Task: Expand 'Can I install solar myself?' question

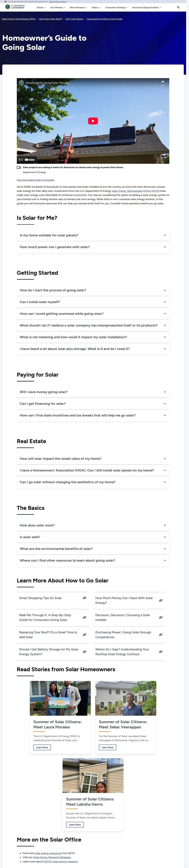Action: 93,302
